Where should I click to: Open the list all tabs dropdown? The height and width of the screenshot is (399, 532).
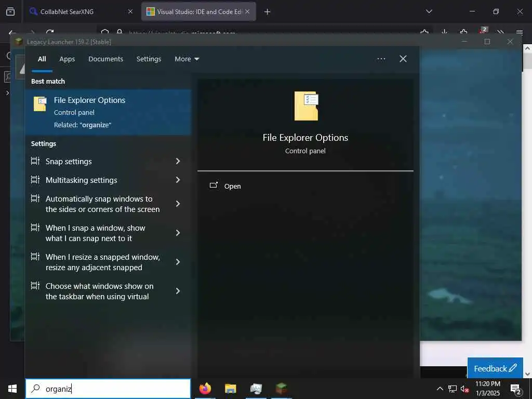click(429, 11)
